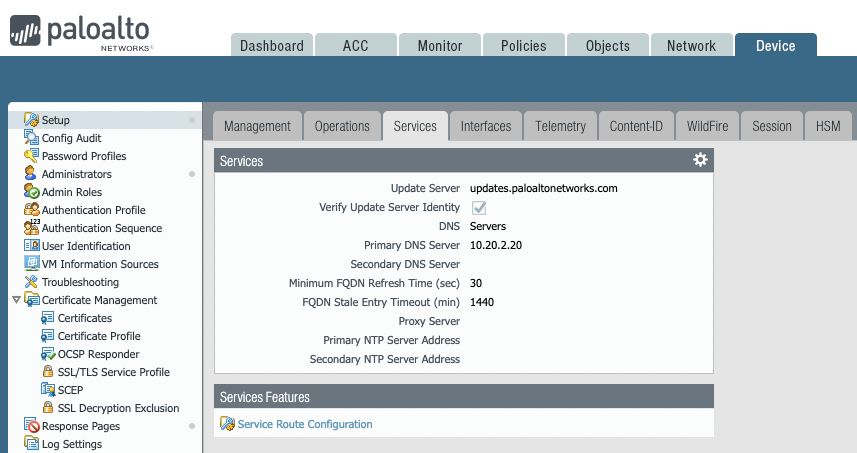
Task: Select Certificates under Certificate Management
Action: tap(85, 318)
